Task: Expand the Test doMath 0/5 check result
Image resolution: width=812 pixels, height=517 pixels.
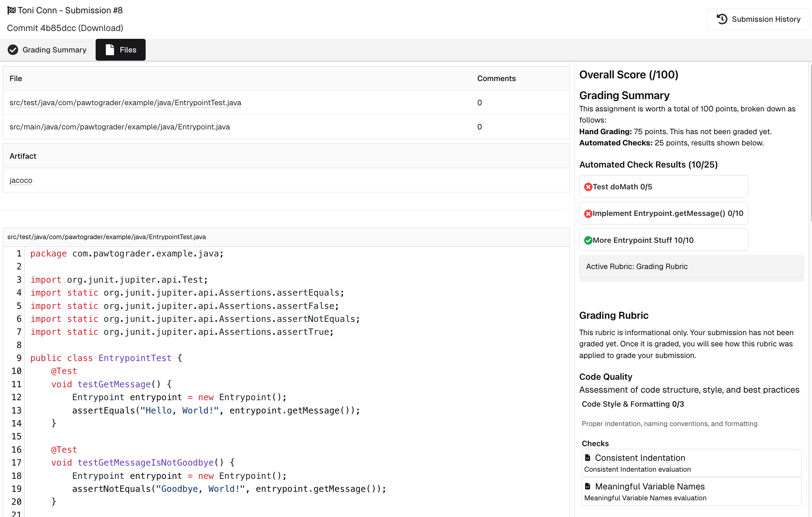Action: tap(663, 187)
